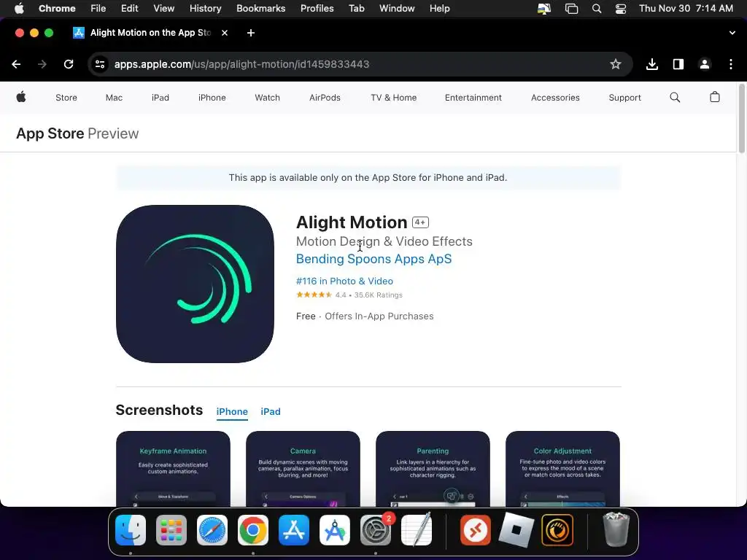Open Bending Spoons Apps ApS developer link
Image resolution: width=747 pixels, height=560 pixels.
[x=374, y=259]
